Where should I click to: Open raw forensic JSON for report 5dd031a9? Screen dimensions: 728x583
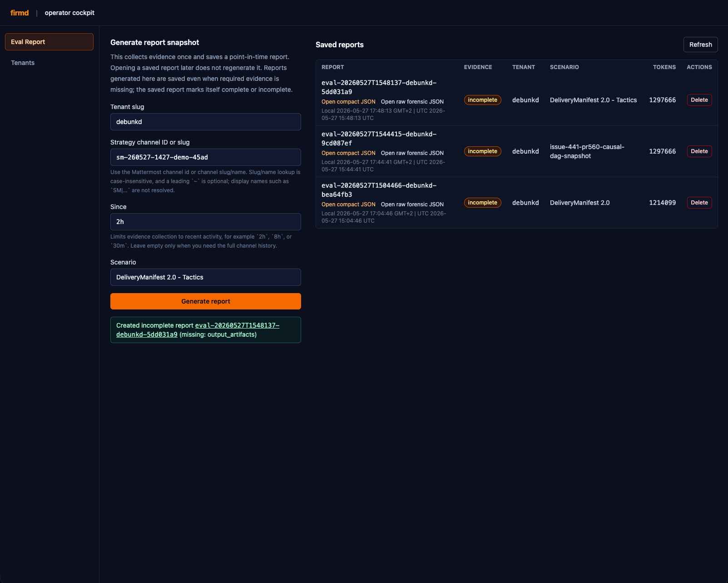tap(412, 102)
